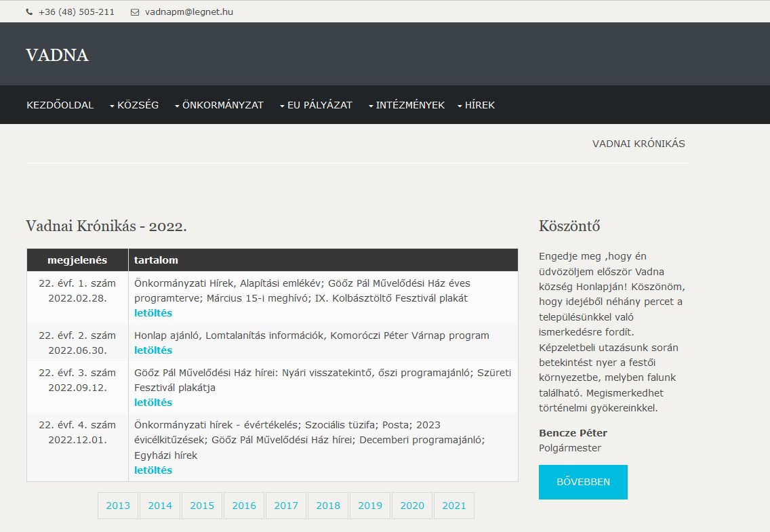
Task: Expand the HÍREK dropdown menu
Action: click(x=477, y=105)
